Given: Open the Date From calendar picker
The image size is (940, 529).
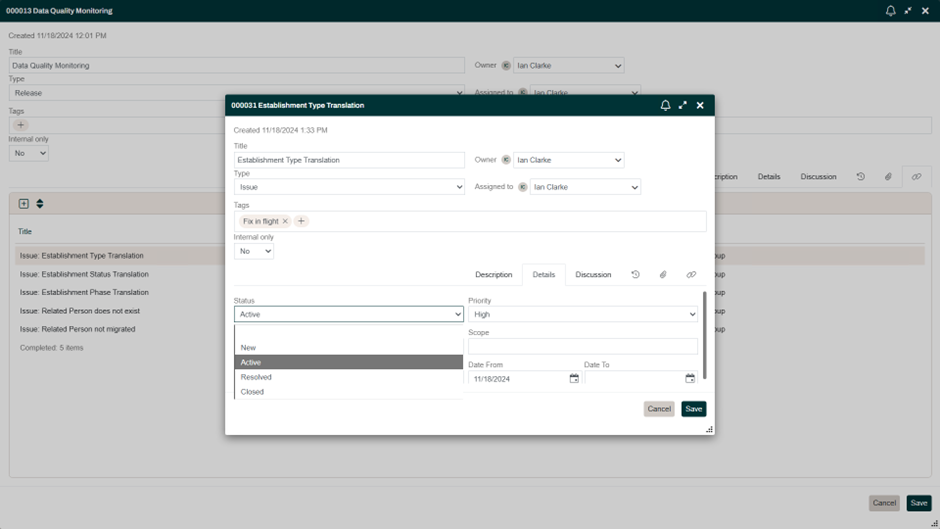Looking at the screenshot, I should pos(574,379).
